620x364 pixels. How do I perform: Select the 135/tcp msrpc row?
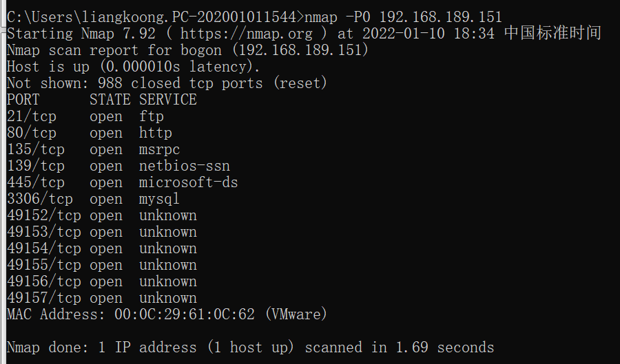coord(93,149)
